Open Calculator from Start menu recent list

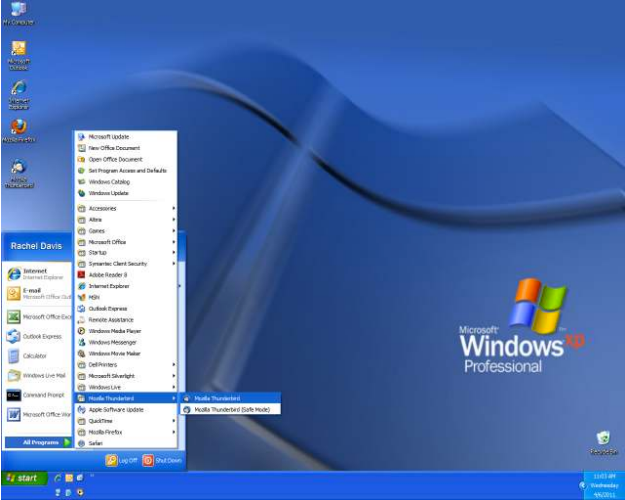tap(38, 356)
